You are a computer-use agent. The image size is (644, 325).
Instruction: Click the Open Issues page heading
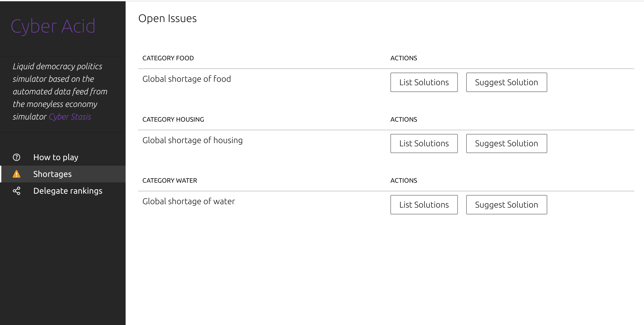click(167, 18)
